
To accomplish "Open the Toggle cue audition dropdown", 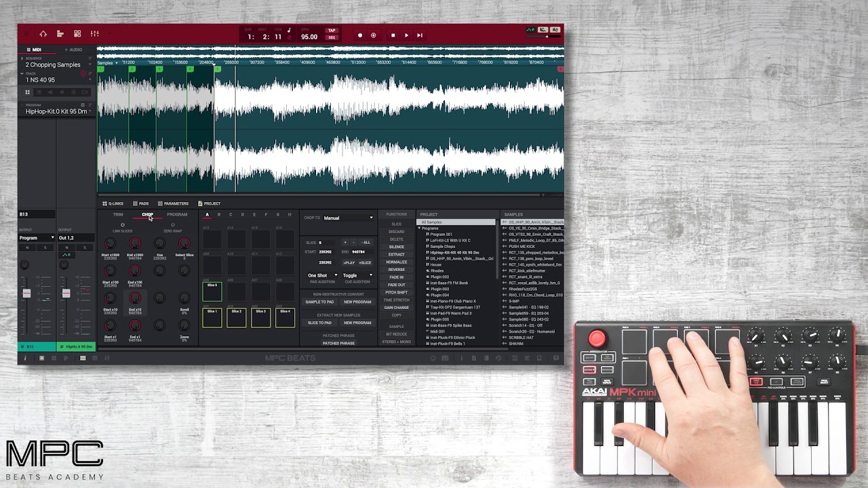I will click(357, 276).
